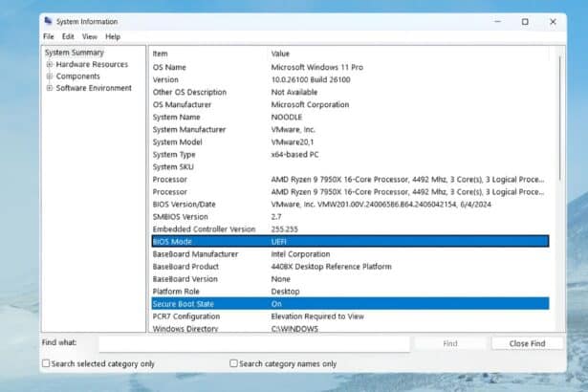Select the OS Manufacturer row
The image size is (588, 392).
pyautogui.click(x=350, y=104)
